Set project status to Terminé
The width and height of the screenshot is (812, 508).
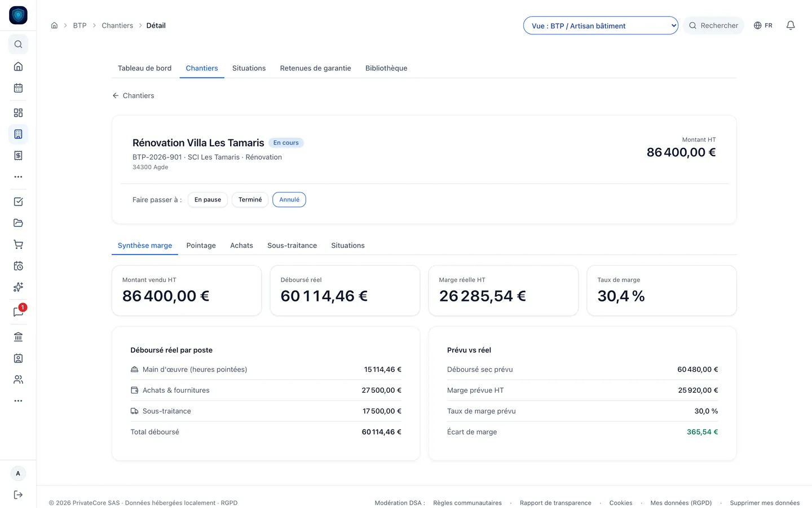250,200
